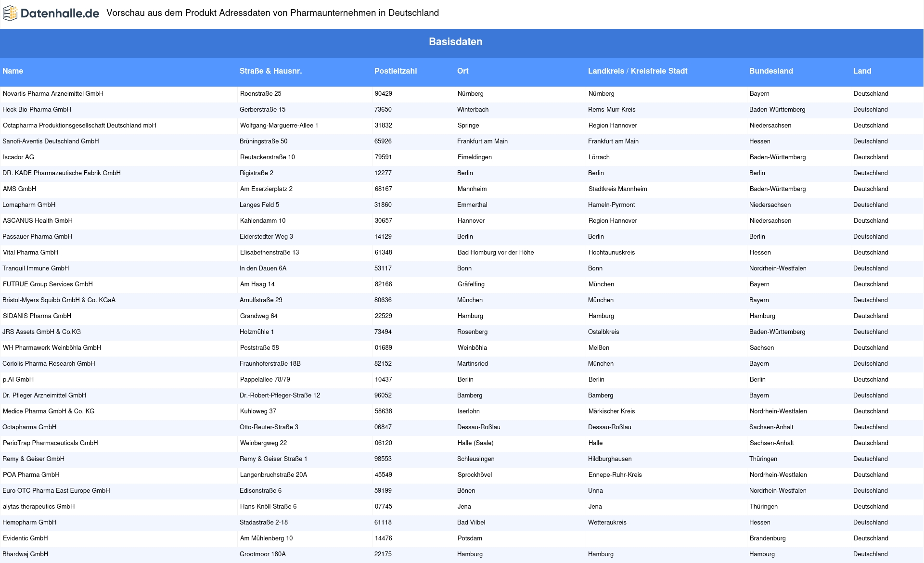Click the Iscador AG name cell
The width and height of the screenshot is (924, 563).
(x=18, y=157)
